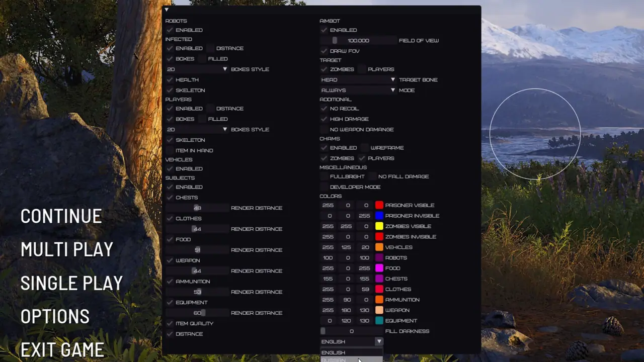Screen dimensions: 644x362
Task: Click the green value field for Vehicles
Action: click(x=347, y=247)
